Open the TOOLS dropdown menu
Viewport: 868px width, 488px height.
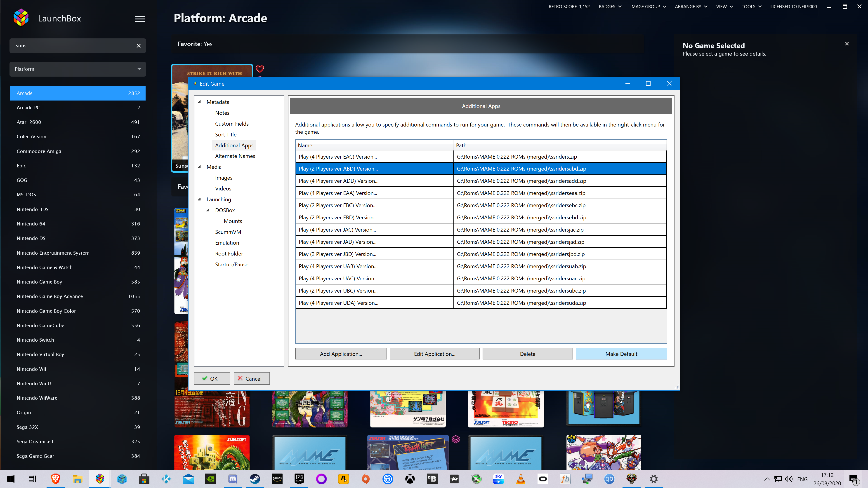[x=751, y=6]
